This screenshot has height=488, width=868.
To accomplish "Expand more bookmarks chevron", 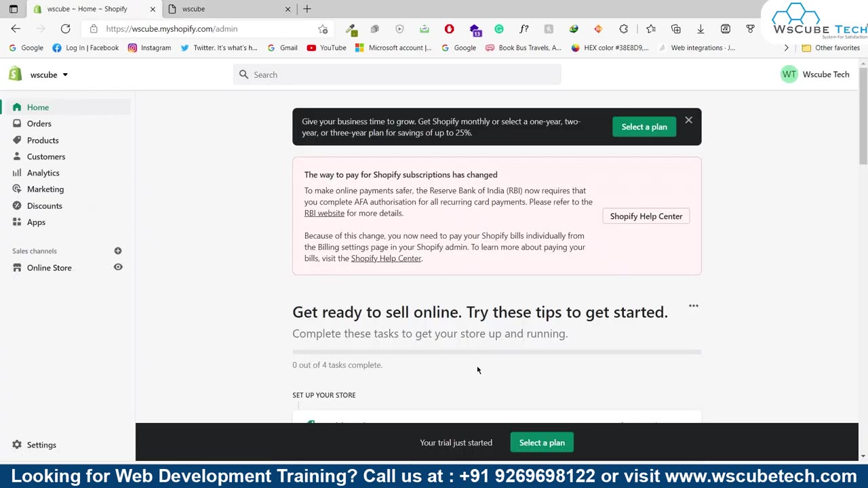I will [x=786, y=48].
